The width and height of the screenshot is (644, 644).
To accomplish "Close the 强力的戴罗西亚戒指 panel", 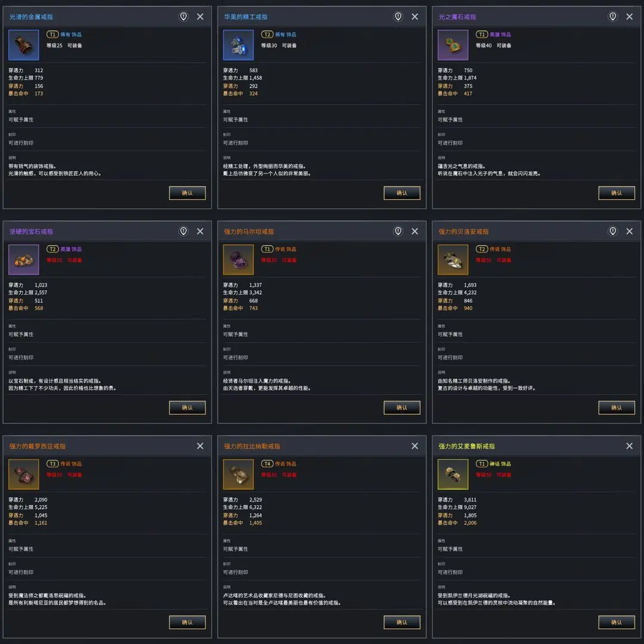I will pos(200,446).
